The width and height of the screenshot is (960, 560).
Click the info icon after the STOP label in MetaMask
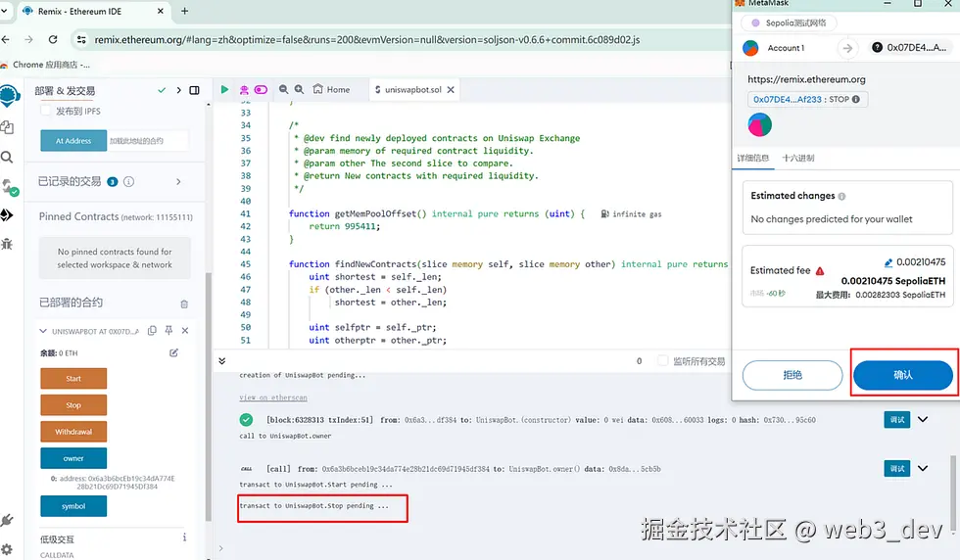click(856, 99)
